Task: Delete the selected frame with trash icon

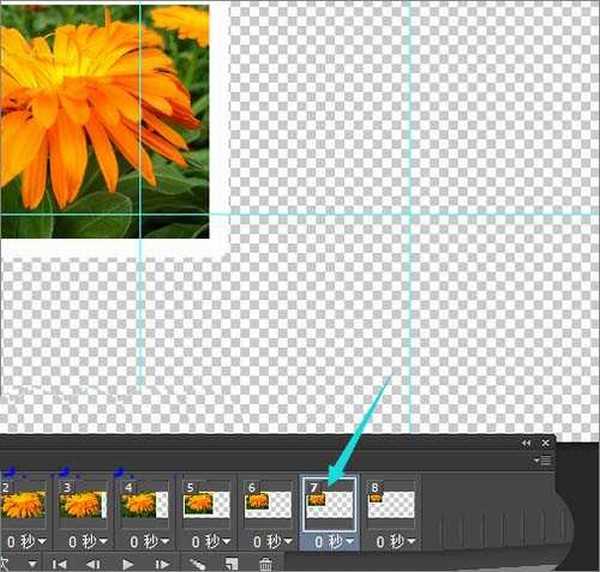Action: click(x=265, y=565)
